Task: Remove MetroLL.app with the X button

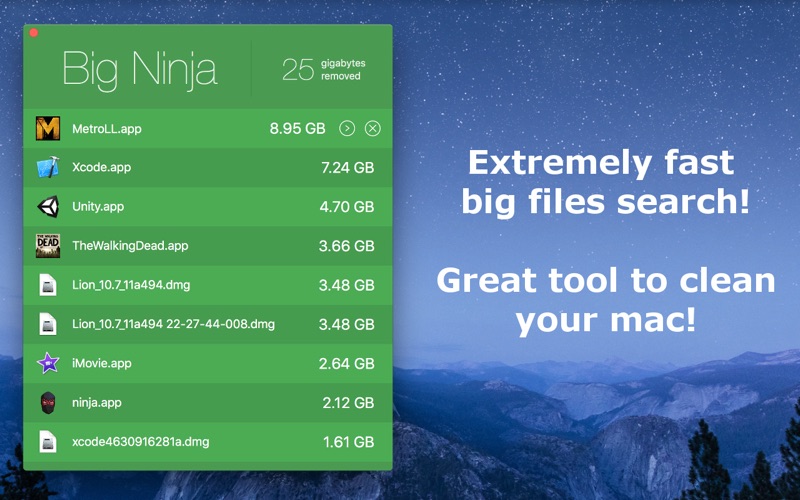Action: point(372,129)
